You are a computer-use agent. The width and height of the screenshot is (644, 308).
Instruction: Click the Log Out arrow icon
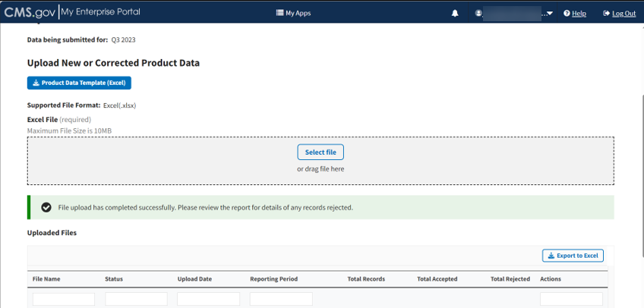(x=606, y=13)
